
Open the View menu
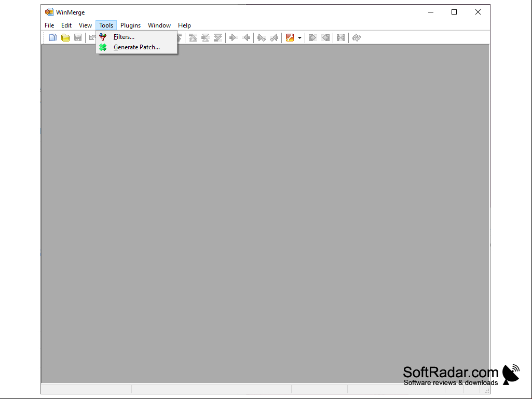pyautogui.click(x=85, y=25)
